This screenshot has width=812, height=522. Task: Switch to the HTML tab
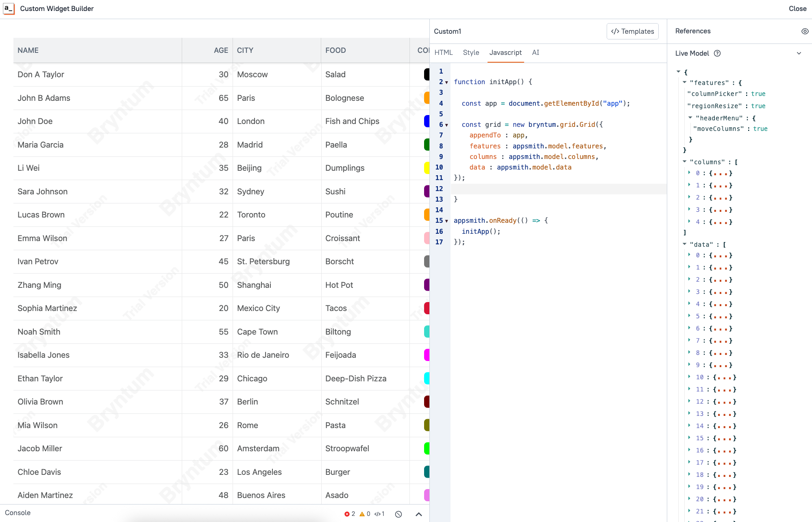[443, 52]
